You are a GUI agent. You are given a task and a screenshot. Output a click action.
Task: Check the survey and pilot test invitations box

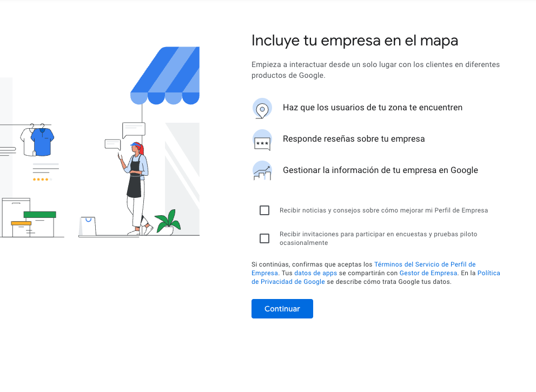(x=264, y=238)
